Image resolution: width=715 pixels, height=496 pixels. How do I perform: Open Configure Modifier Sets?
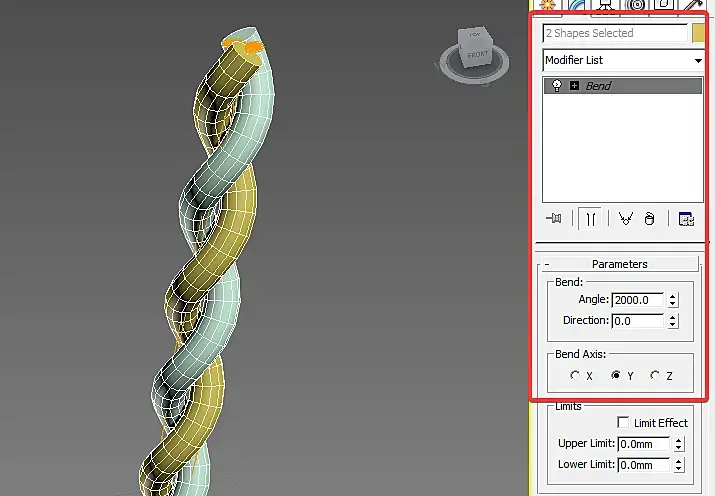pos(686,219)
